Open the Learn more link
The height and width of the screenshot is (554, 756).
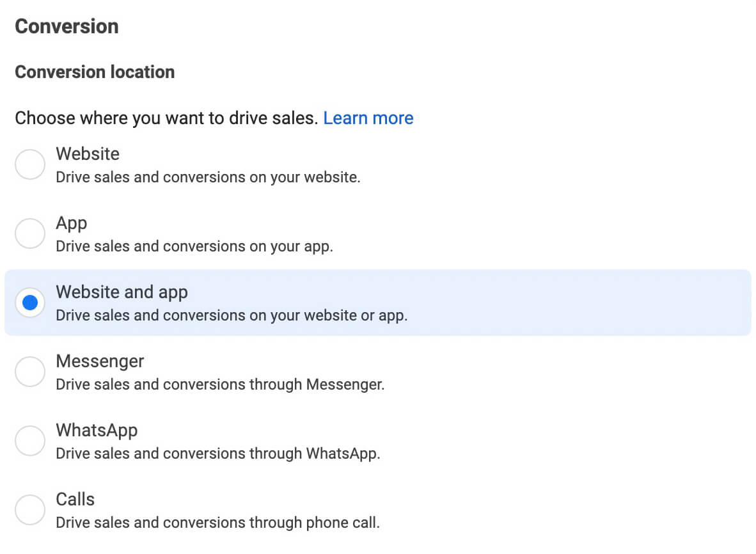coord(368,118)
